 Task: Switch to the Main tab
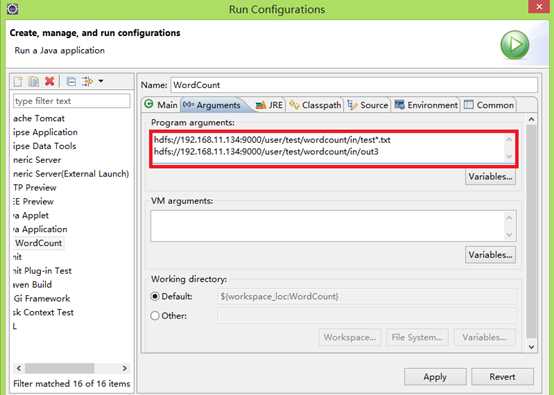tap(161, 105)
